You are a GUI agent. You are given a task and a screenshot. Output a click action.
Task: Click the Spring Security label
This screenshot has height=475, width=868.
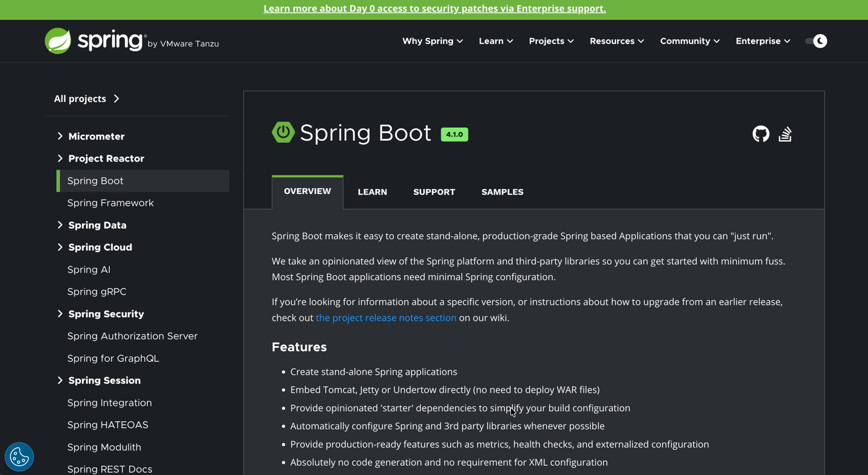[x=106, y=314]
